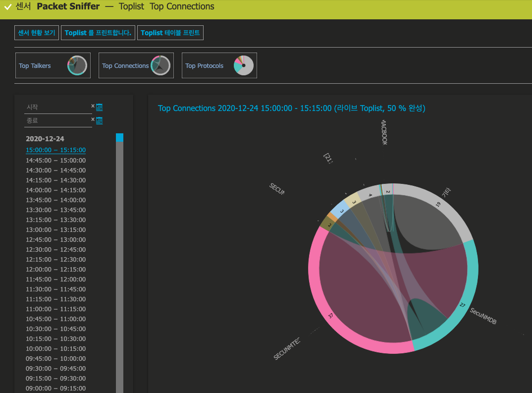532x393 pixels.
Task: Select period 12:15:00 – 12:30:00
Action: coord(55,259)
